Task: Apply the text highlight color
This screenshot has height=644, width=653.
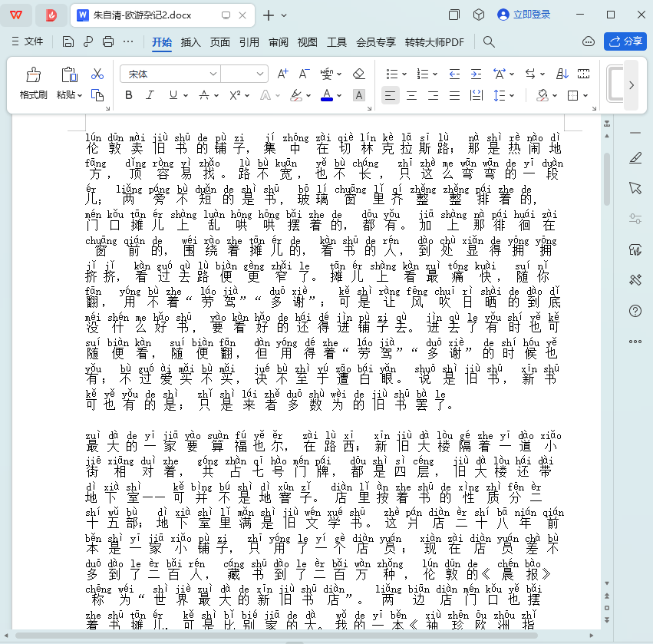Action: point(296,95)
